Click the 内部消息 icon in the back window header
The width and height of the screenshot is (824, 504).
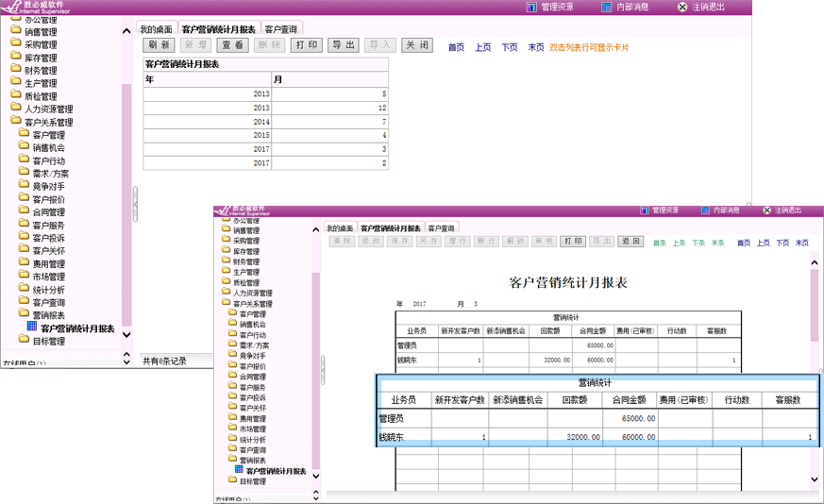(607, 7)
